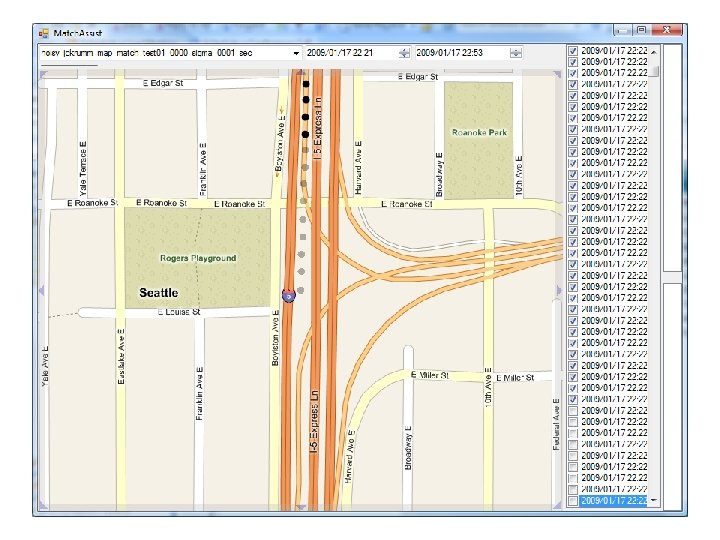This screenshot has height=540, width=720.
Task: Click the MatchAssist title bar app icon
Action: click(44, 33)
